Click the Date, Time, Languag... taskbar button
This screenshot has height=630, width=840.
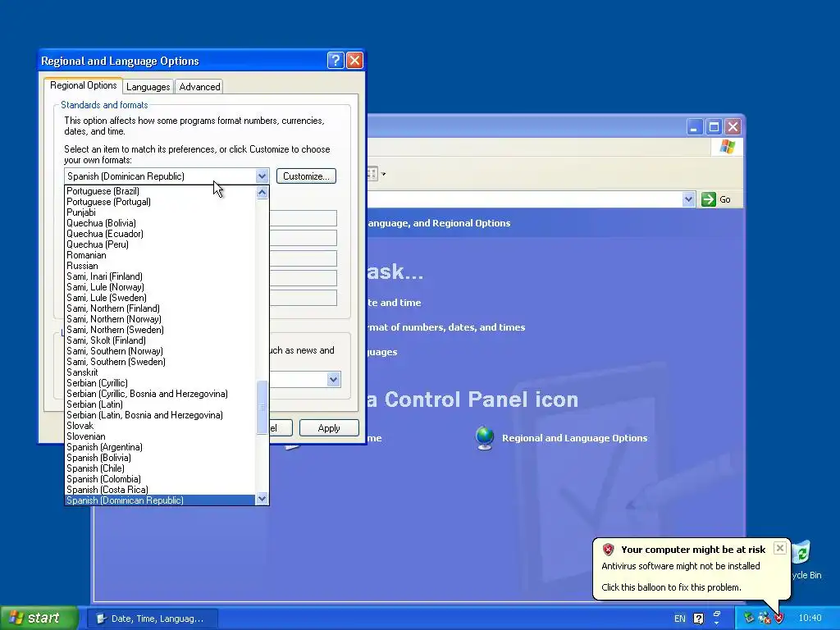click(153, 619)
